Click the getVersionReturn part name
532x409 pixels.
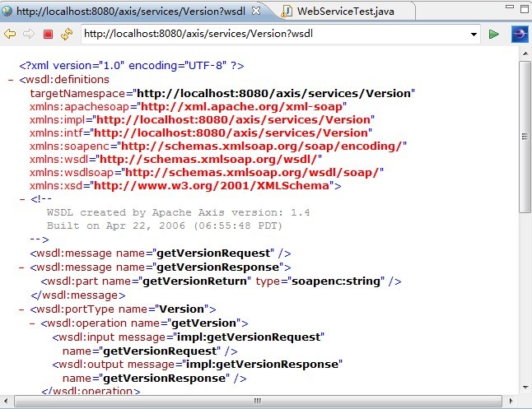pyautogui.click(x=194, y=281)
